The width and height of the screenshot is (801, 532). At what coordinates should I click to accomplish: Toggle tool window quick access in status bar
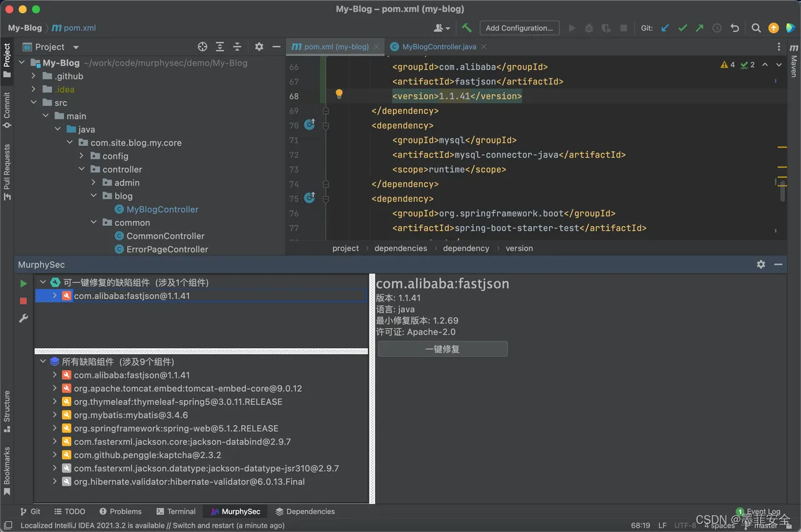8,526
